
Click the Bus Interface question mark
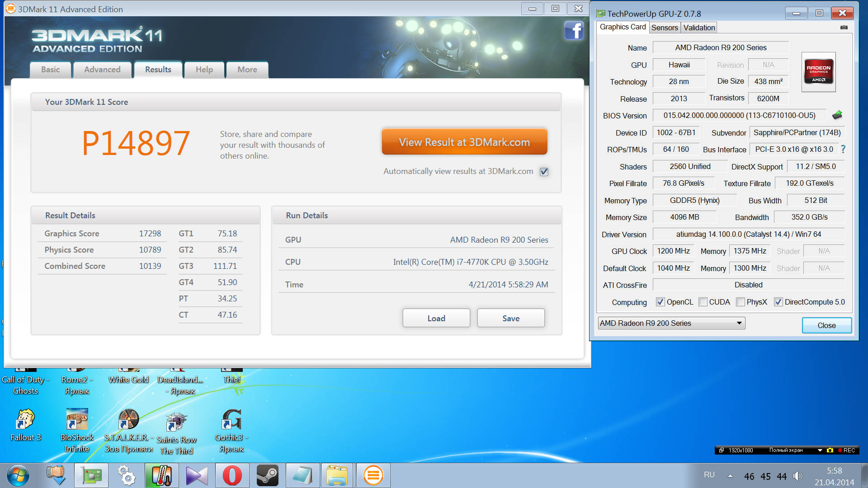[x=843, y=149]
